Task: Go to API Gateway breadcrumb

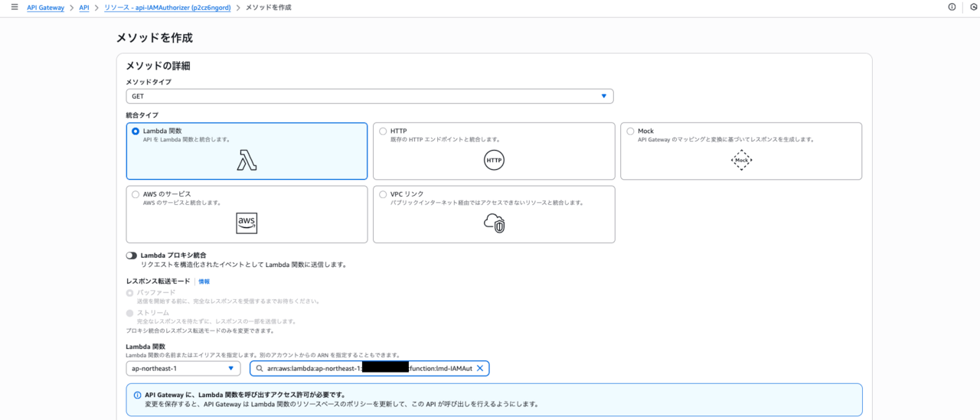Action: coord(47,7)
